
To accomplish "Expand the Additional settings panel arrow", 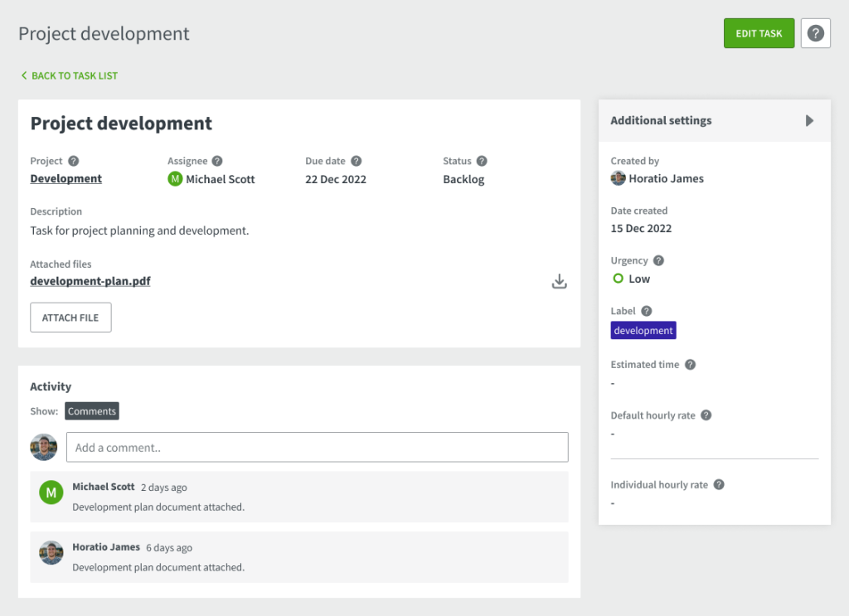I will coord(809,121).
